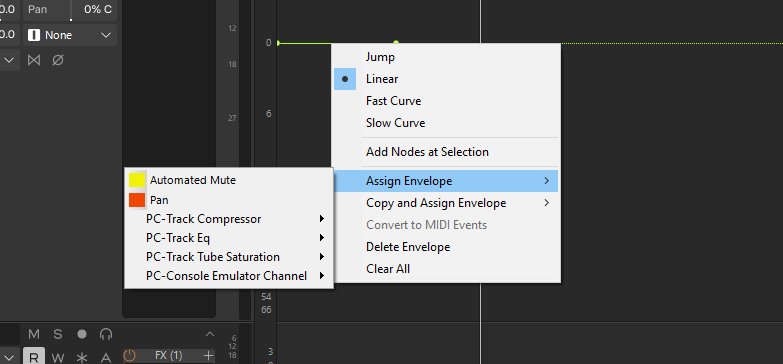This screenshot has width=783, height=364.
Task: Select the Linear curve option
Action: [446, 79]
